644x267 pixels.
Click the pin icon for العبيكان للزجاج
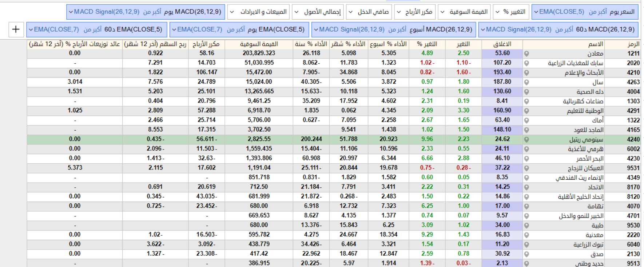[526, 168]
